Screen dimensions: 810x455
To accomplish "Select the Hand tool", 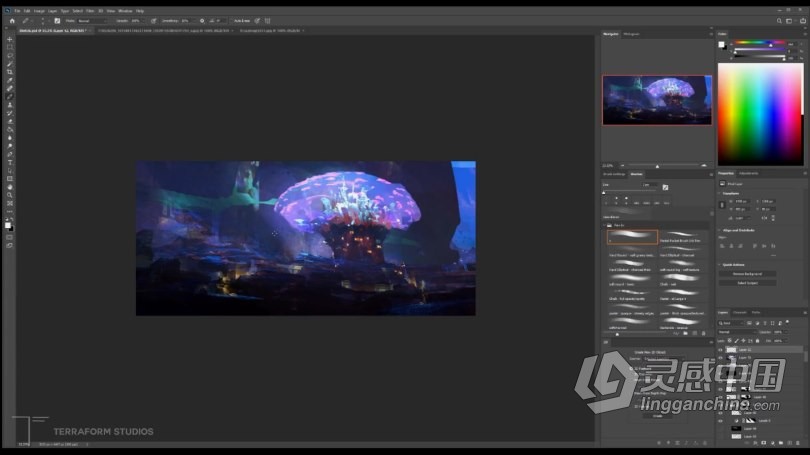I will click(x=10, y=186).
